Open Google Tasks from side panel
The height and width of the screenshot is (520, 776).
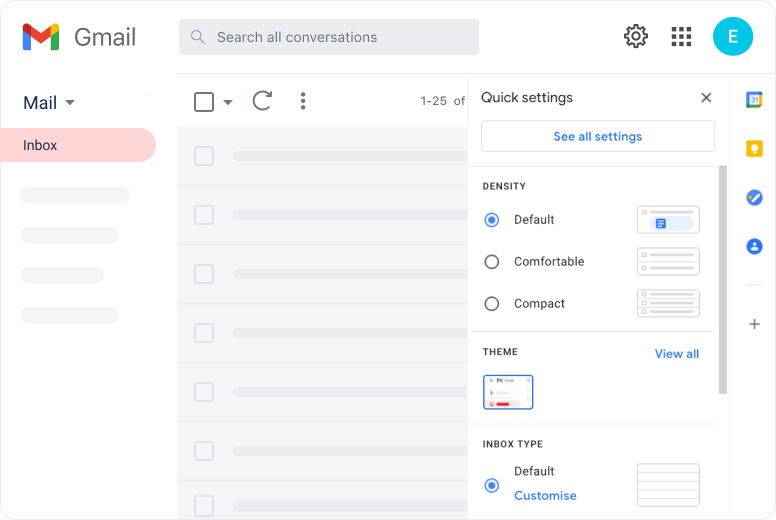coord(754,197)
